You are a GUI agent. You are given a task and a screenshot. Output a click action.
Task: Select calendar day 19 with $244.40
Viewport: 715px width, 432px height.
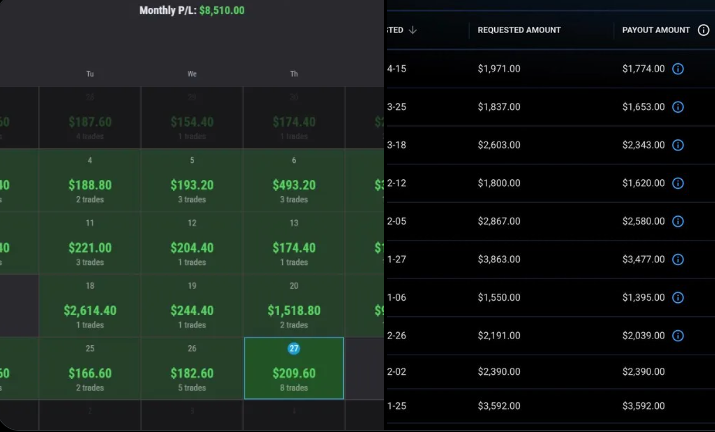(x=192, y=306)
